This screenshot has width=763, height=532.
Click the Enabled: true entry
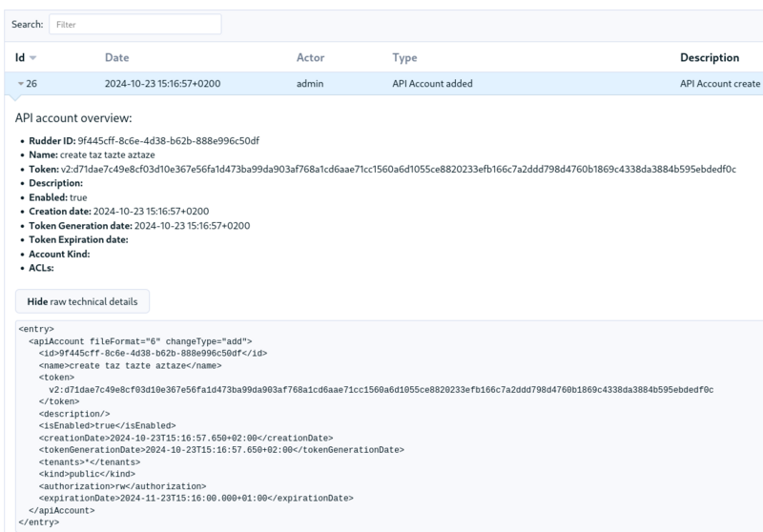click(58, 197)
